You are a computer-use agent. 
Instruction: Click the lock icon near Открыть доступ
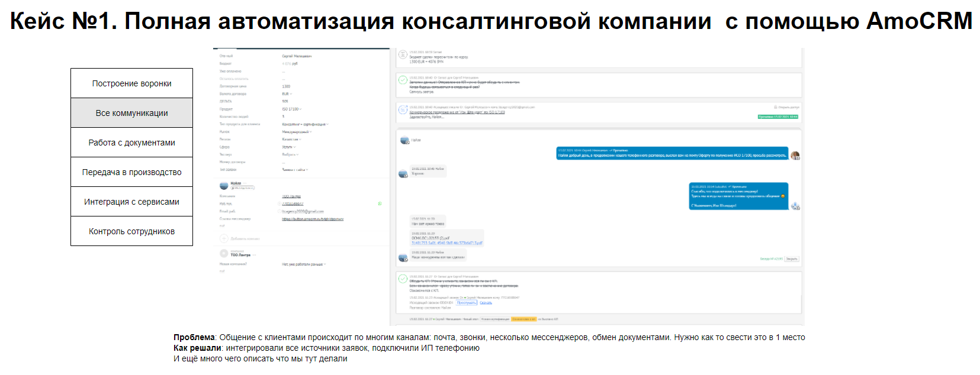776,107
